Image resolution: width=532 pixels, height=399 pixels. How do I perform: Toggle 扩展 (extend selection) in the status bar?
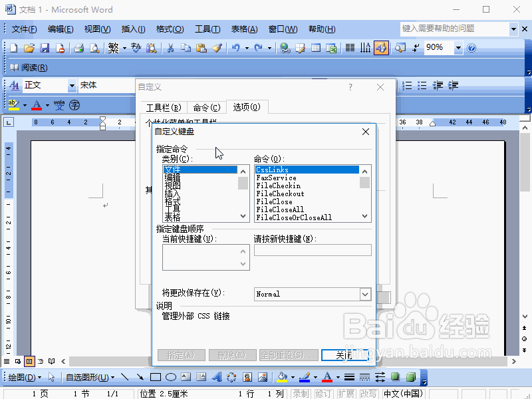click(346, 394)
